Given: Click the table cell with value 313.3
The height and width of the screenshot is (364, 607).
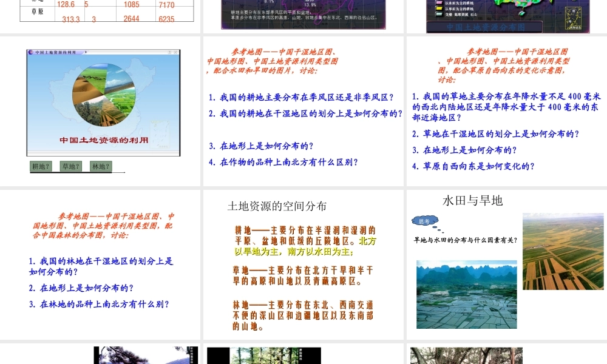Looking at the screenshot, I should coord(71,19).
